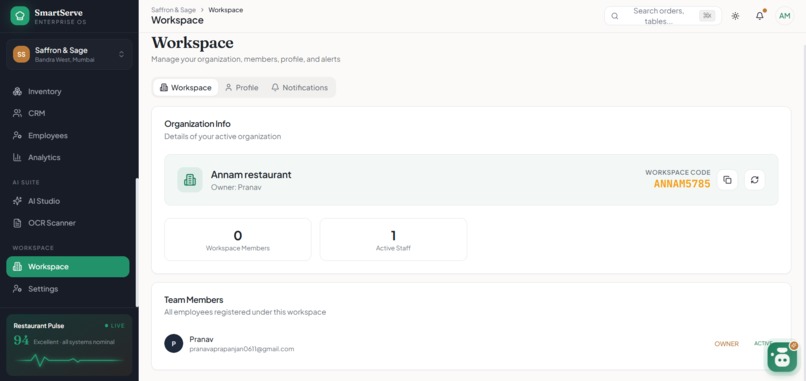Screen dimensions: 806x381
Task: Regenerate the workspace code
Action: pos(755,180)
